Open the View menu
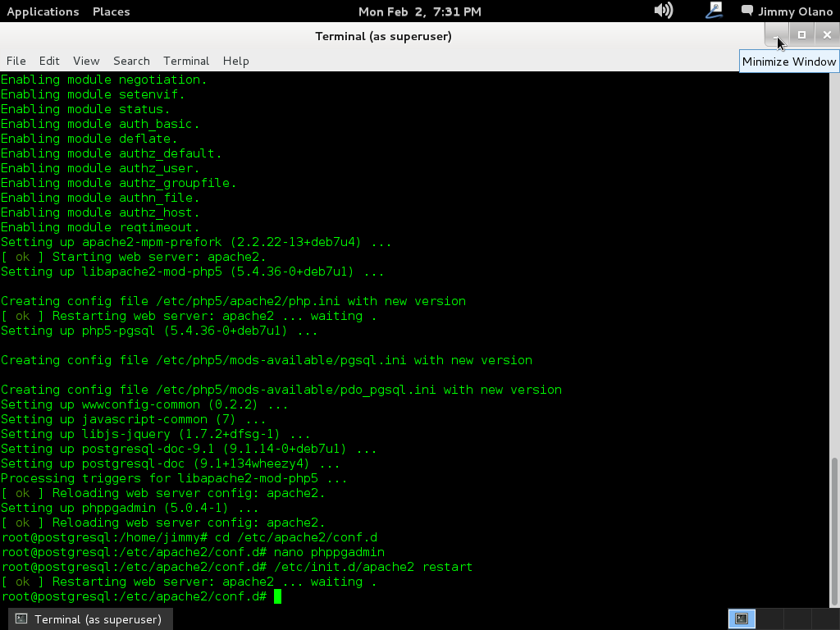Screen dimensions: 840x630 point(86,61)
